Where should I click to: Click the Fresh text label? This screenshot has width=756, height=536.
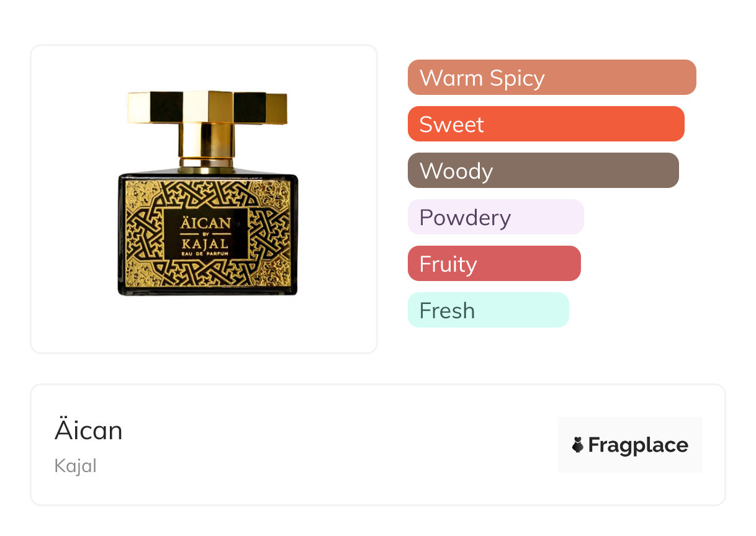[x=447, y=310]
